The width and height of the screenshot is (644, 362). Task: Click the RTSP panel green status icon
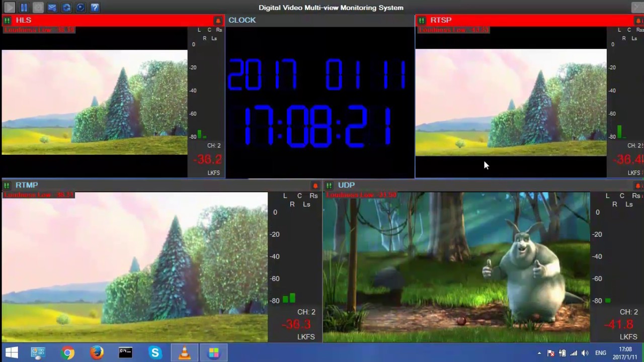[421, 21]
